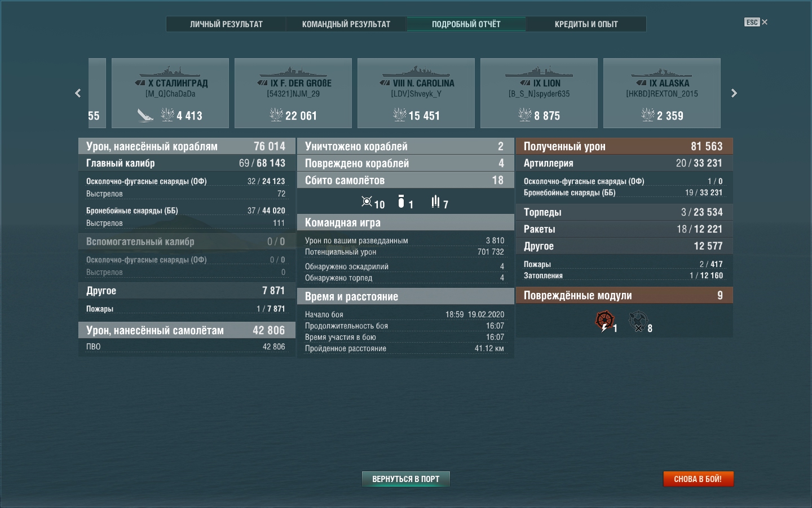Select the IX Lion ship card
Image resolution: width=812 pixels, height=508 pixels.
[539, 93]
